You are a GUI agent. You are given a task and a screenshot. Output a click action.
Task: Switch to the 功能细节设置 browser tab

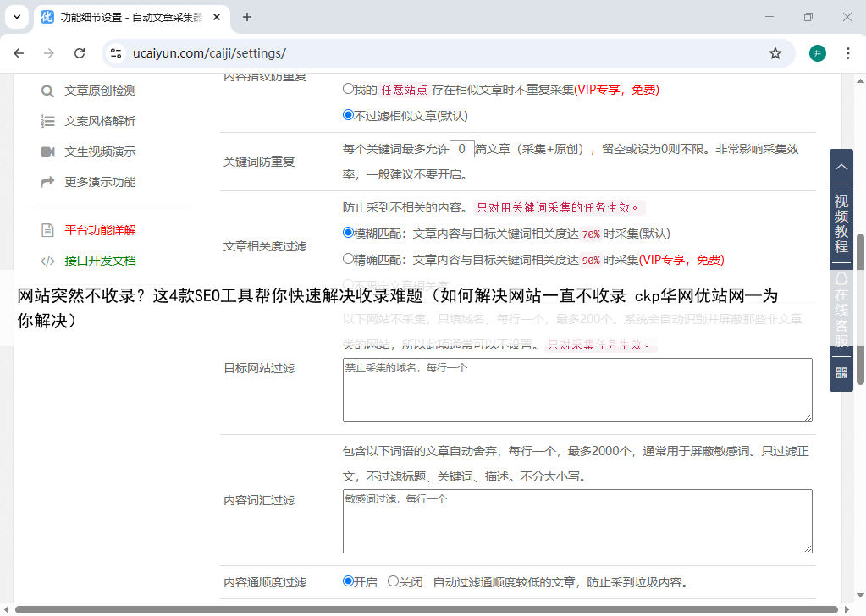click(x=127, y=17)
